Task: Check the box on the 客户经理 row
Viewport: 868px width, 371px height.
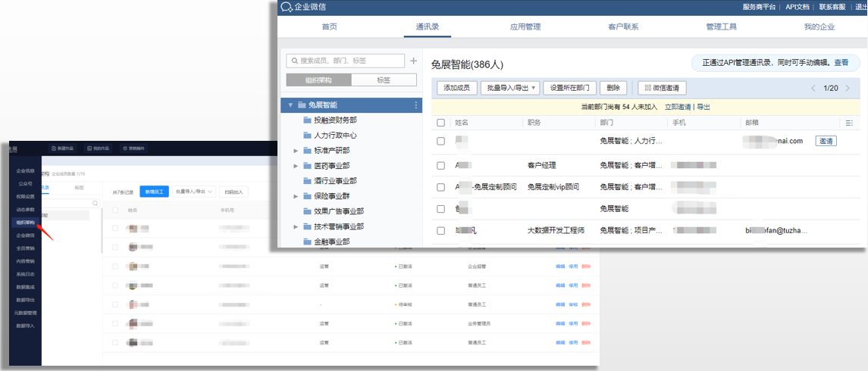Action: [x=440, y=165]
